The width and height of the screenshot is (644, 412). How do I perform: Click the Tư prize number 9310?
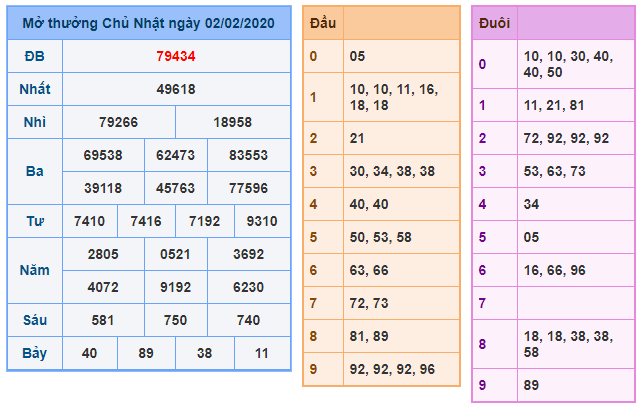[262, 220]
